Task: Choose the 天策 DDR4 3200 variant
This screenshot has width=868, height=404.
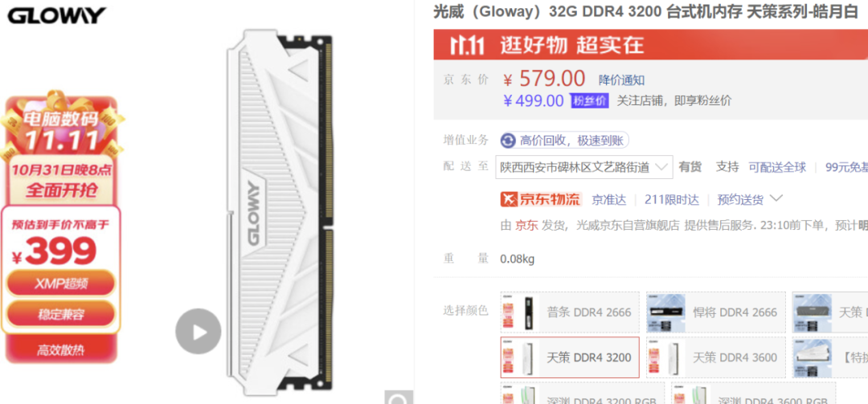Action: pyautogui.click(x=570, y=357)
